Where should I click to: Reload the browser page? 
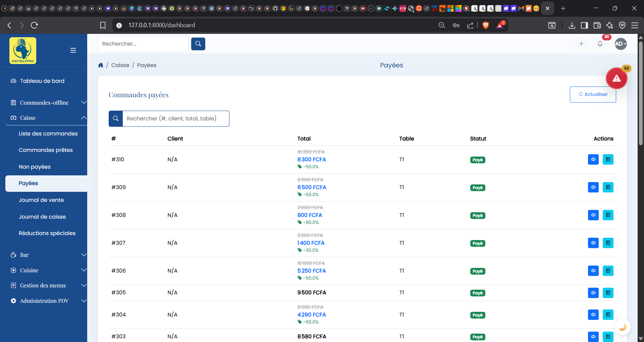(x=34, y=25)
